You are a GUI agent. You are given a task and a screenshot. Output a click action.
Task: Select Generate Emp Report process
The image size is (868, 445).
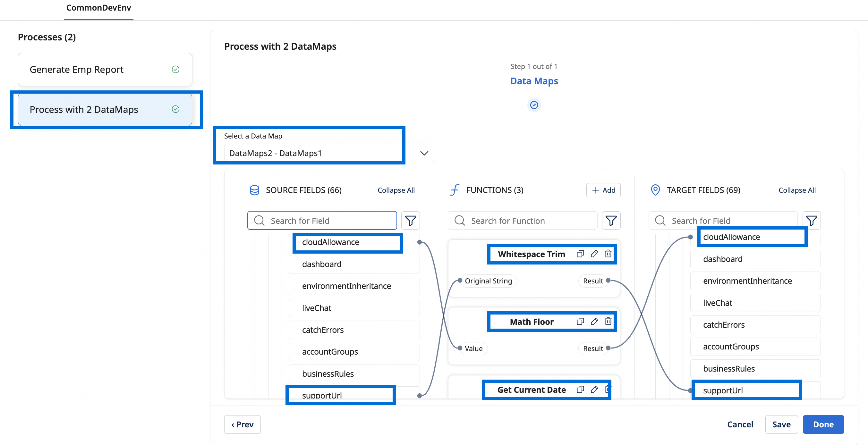pos(105,69)
